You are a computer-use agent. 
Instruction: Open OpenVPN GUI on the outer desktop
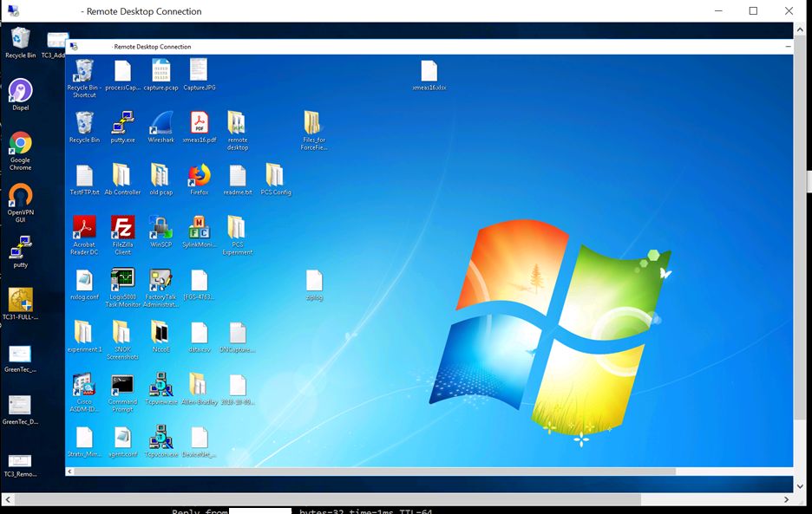(20, 203)
